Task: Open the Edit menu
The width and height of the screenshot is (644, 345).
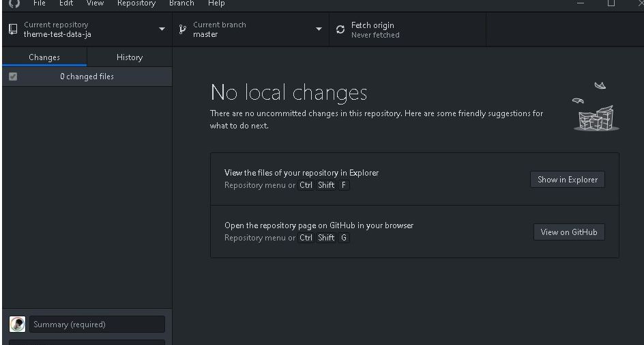Action: [66, 3]
